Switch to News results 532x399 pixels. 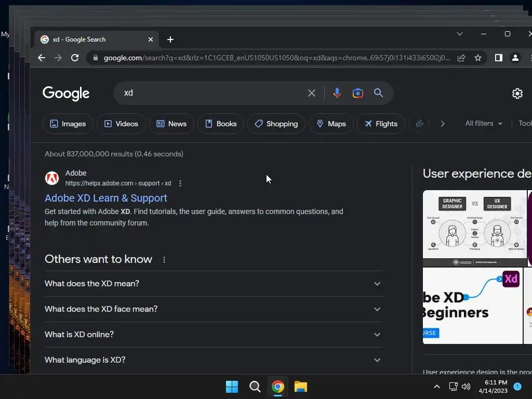tap(171, 124)
